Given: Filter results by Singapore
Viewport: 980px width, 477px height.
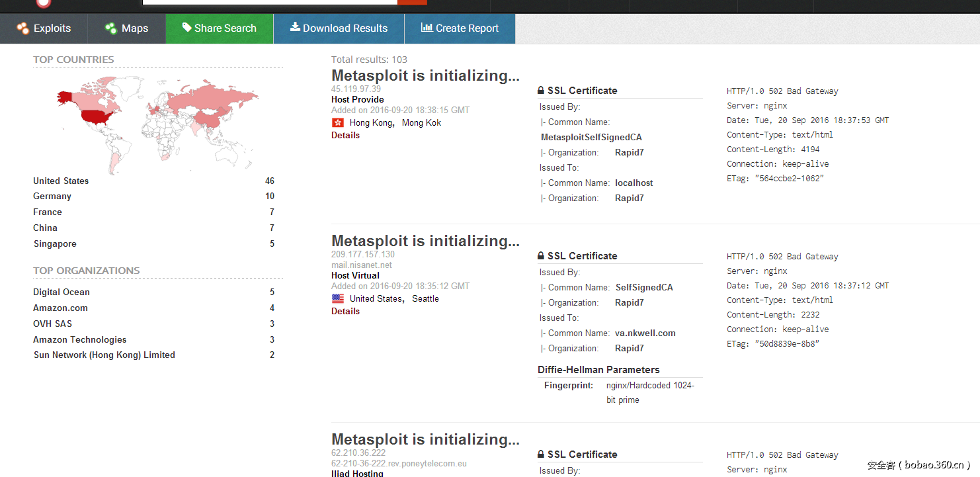Looking at the screenshot, I should click(55, 244).
